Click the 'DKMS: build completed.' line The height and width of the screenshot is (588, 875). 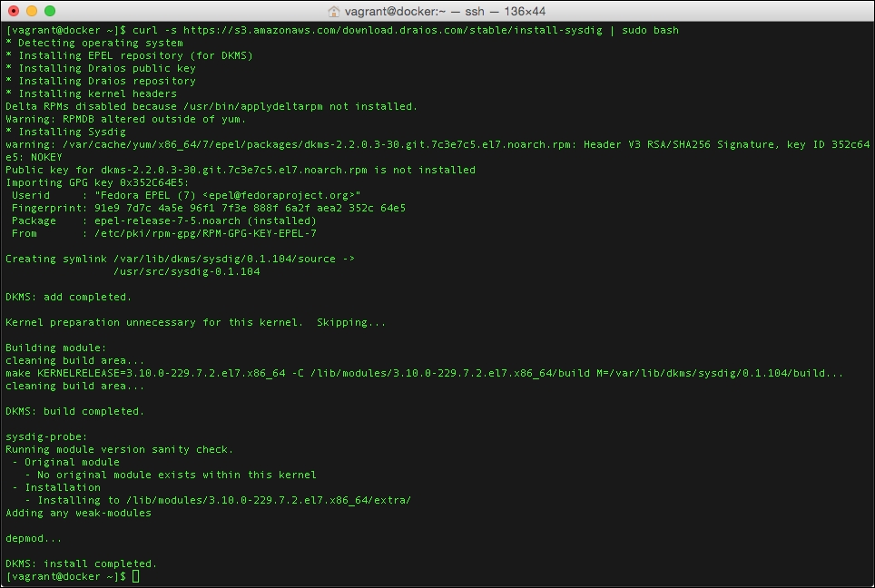(74, 411)
